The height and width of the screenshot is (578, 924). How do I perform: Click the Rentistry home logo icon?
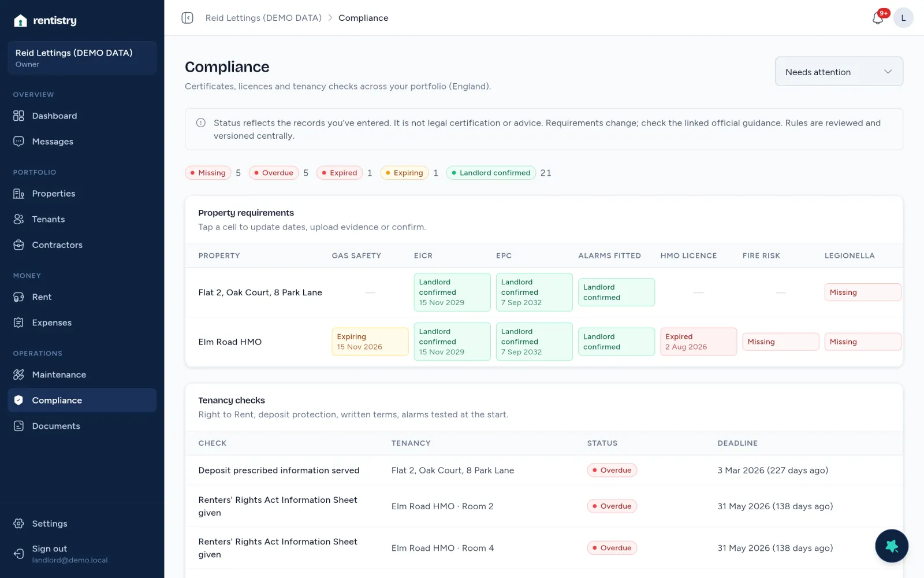[x=20, y=21]
